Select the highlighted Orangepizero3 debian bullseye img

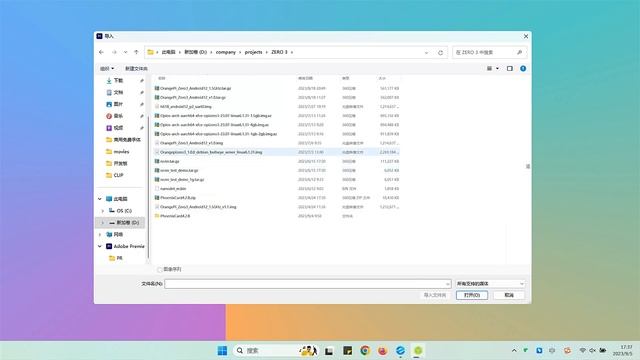[x=277, y=152]
